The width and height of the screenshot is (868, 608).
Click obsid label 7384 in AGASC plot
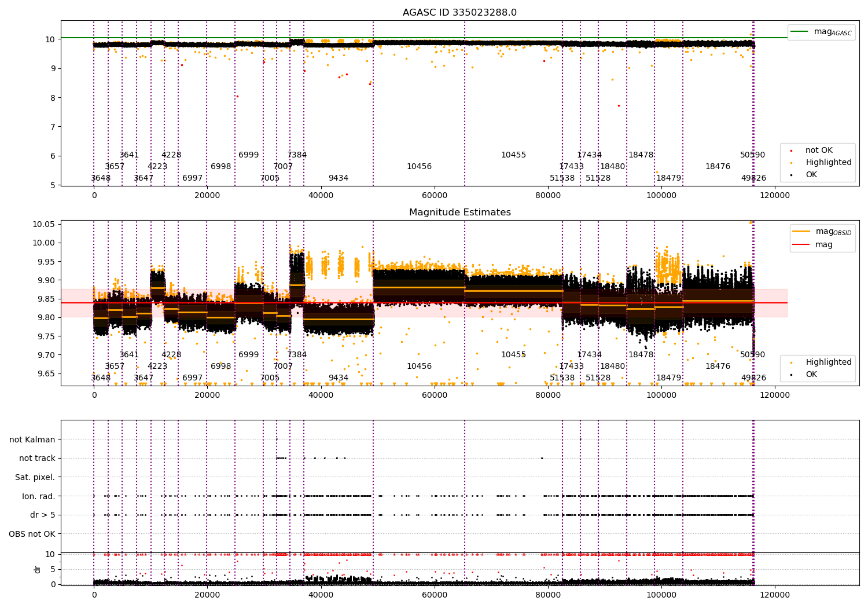coord(297,155)
